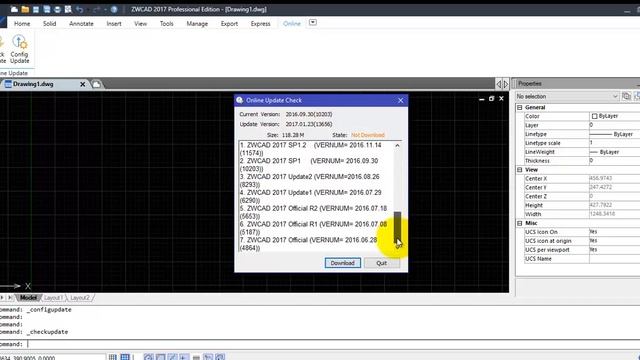Click the UCS icon at origin row
640x360 pixels.
click(582, 241)
